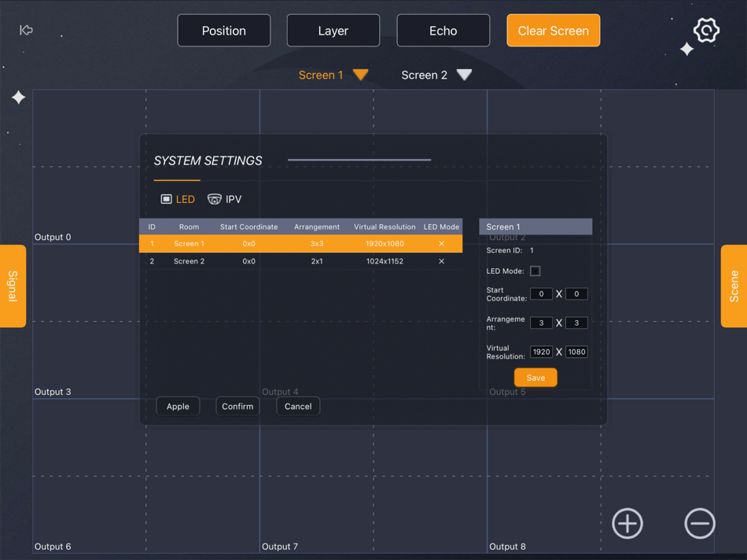Click the Layer button
747x560 pixels.
333,31
